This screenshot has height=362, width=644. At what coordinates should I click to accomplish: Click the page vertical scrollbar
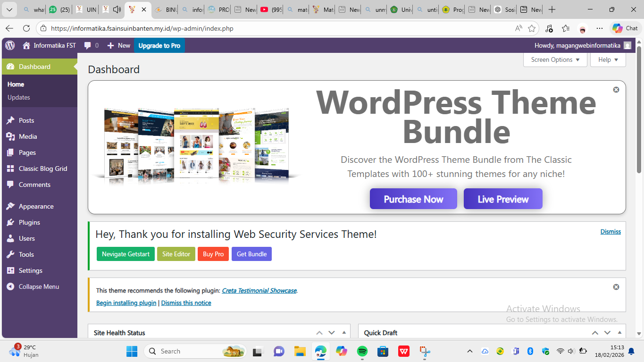pos(639,109)
